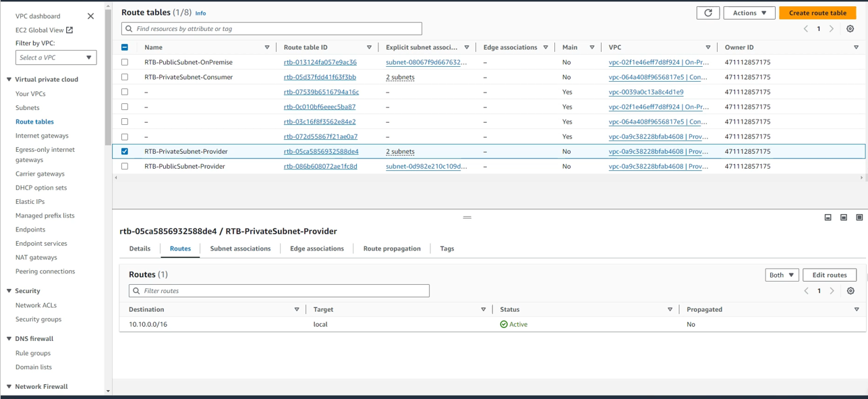This screenshot has width=868, height=399.
Task: Maximize the details split panel icon
Action: tap(859, 217)
